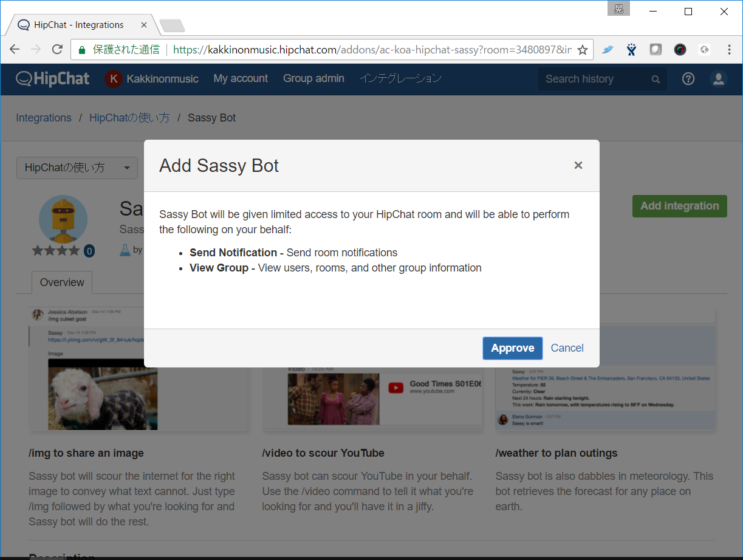Click the browser address bar URL
743x560 pixels.
point(372,50)
